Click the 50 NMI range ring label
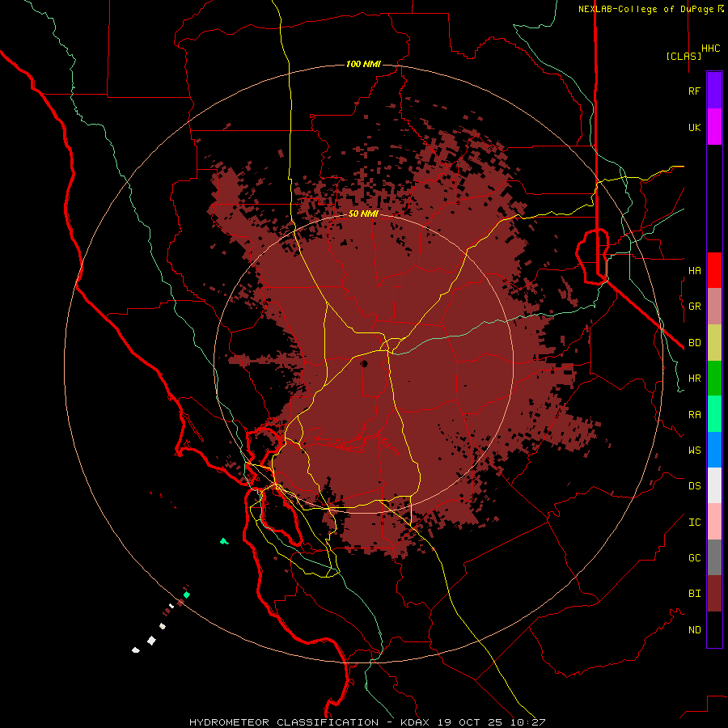This screenshot has height=728, width=728. point(363,214)
